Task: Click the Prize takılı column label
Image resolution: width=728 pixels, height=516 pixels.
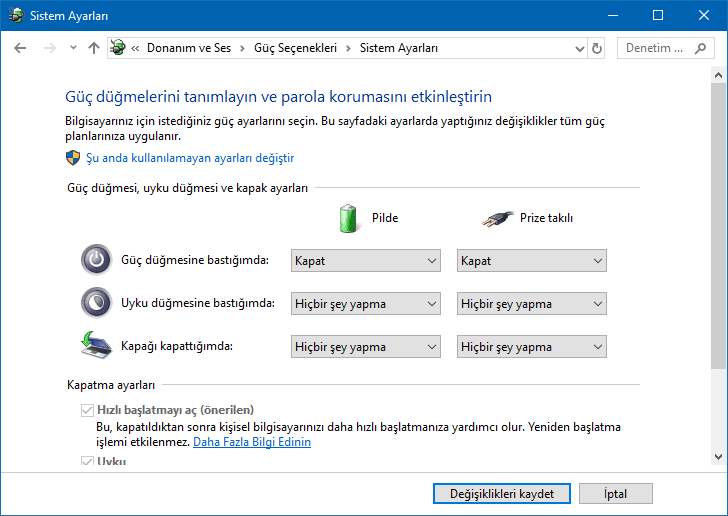Action: point(546,218)
